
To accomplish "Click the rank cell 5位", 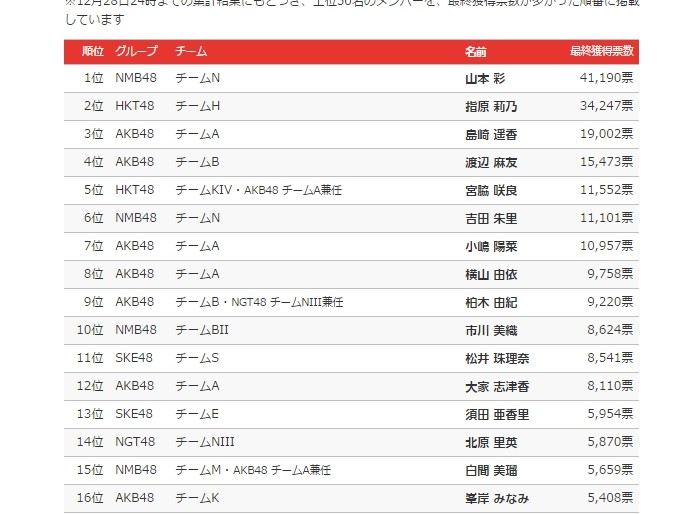I will (93, 190).
